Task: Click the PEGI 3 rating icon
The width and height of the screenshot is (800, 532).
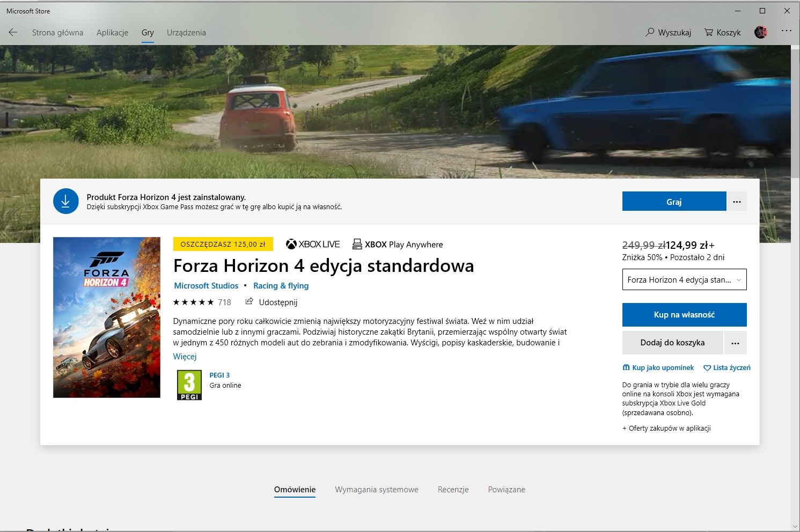Action: coord(189,385)
